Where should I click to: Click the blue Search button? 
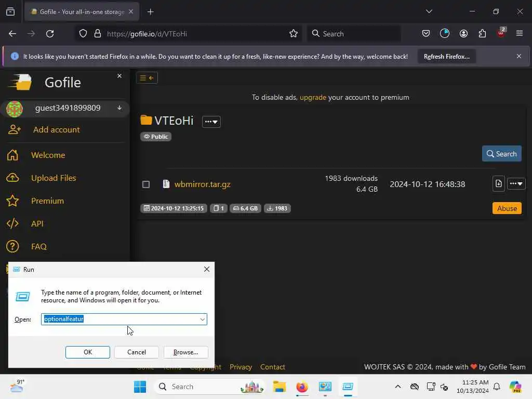point(501,154)
